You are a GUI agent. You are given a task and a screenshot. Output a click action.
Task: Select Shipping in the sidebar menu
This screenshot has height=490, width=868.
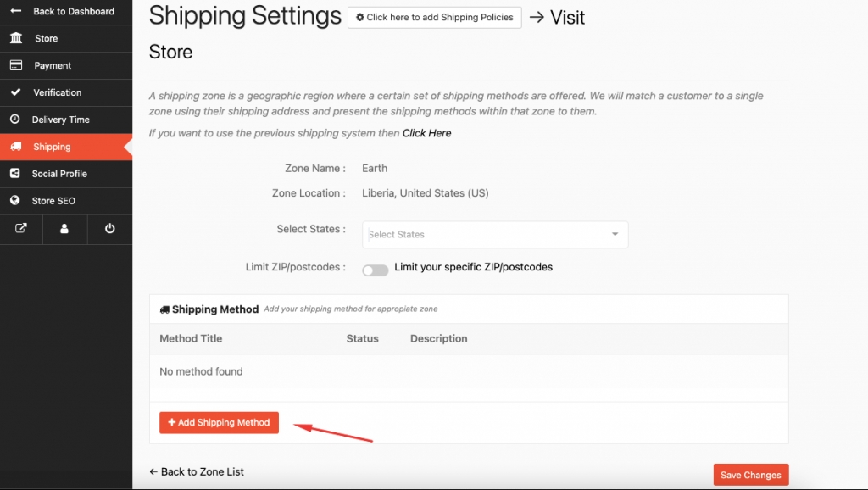(51, 147)
